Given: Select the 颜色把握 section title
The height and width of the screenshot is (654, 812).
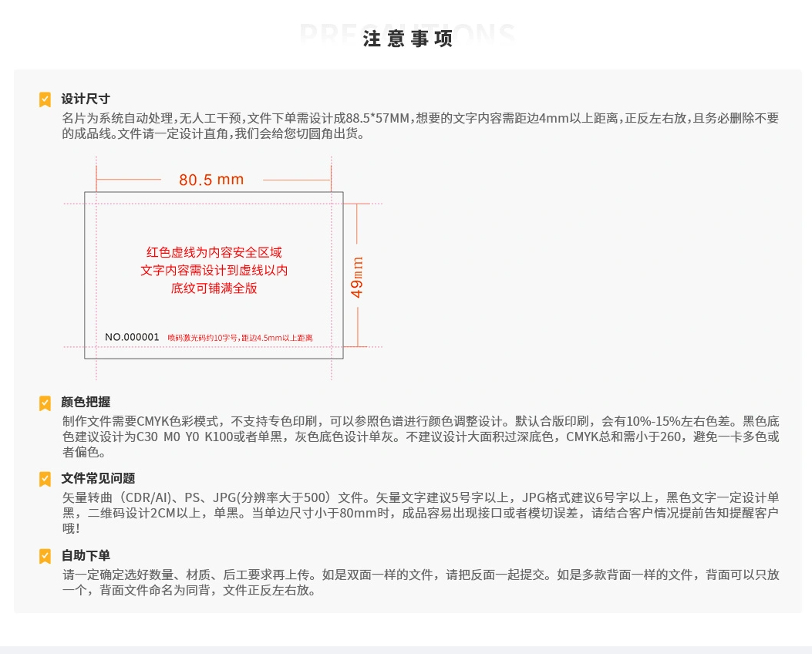Looking at the screenshot, I should coord(86,402).
